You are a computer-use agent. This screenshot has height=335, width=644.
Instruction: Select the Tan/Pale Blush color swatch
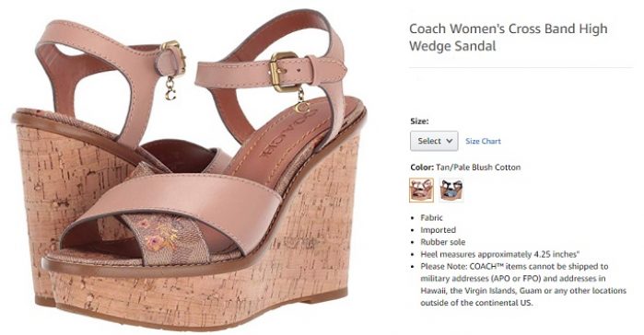coord(421,190)
